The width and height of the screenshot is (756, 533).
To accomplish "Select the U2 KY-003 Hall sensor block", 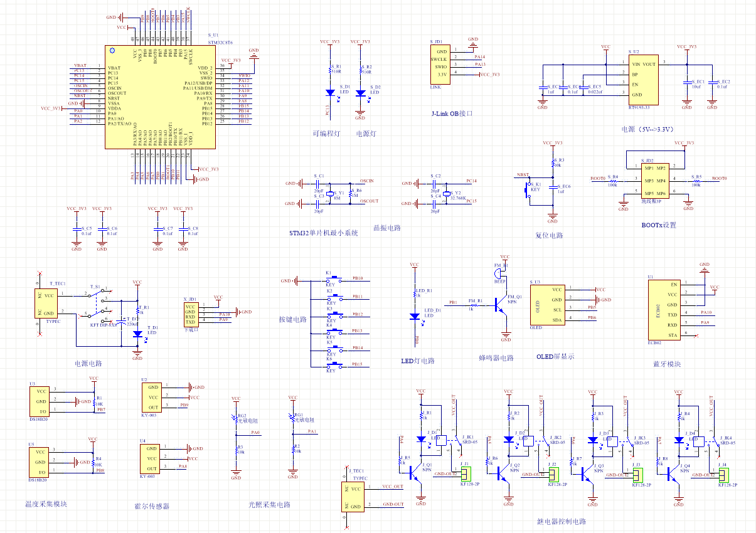I will (x=153, y=398).
